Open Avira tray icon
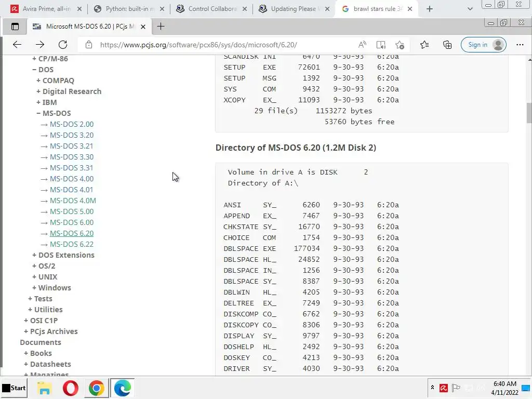Viewport: 532px width, 399px height. coord(443,388)
